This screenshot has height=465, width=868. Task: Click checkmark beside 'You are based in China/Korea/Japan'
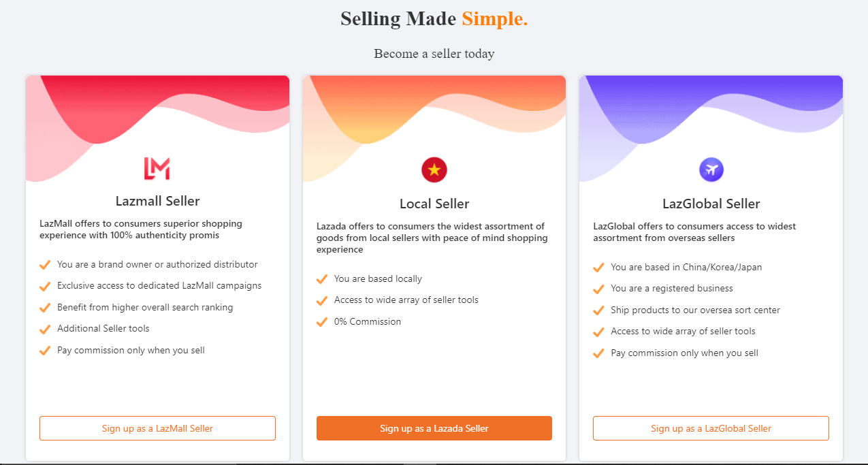pos(598,267)
